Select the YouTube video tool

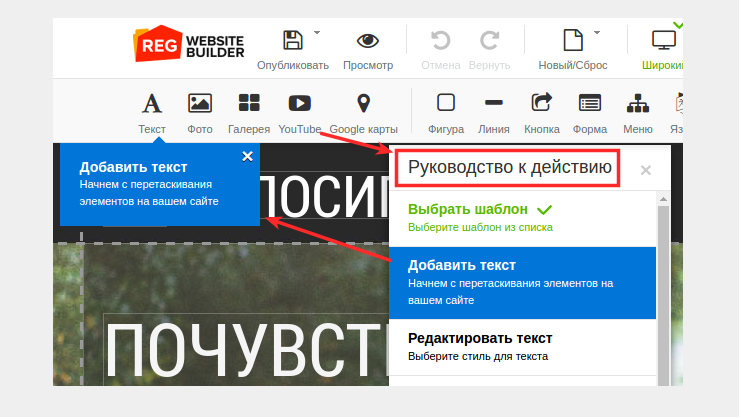click(x=300, y=113)
